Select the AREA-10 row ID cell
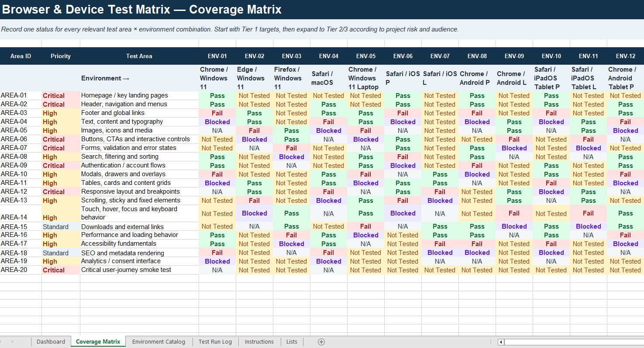 pos(21,174)
